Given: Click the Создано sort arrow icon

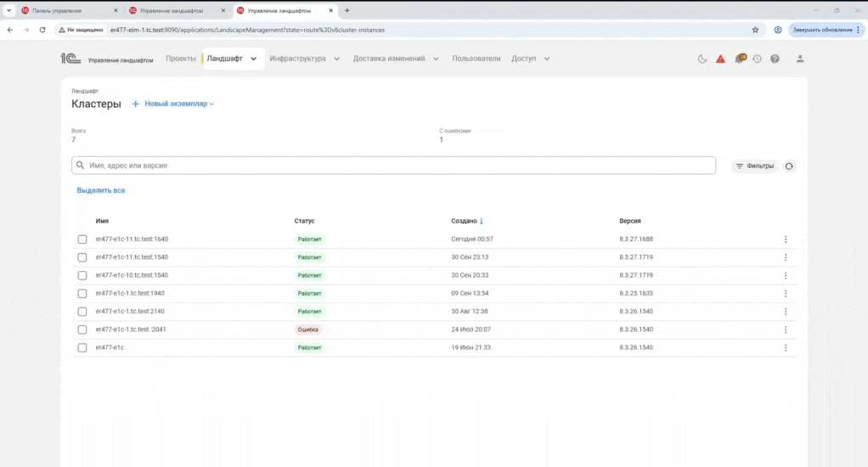Looking at the screenshot, I should click(x=482, y=221).
